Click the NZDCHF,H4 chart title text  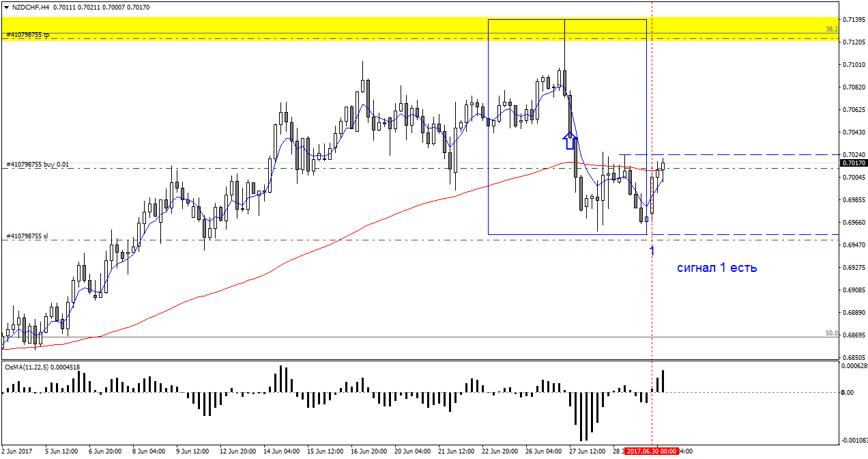click(x=30, y=7)
